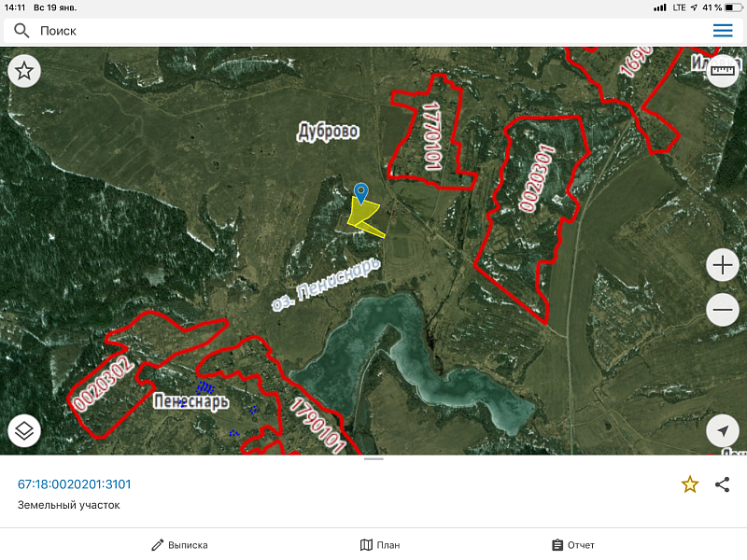Tap the blue location pin marker
Image resolution: width=747 pixels, height=560 pixels.
point(361,193)
